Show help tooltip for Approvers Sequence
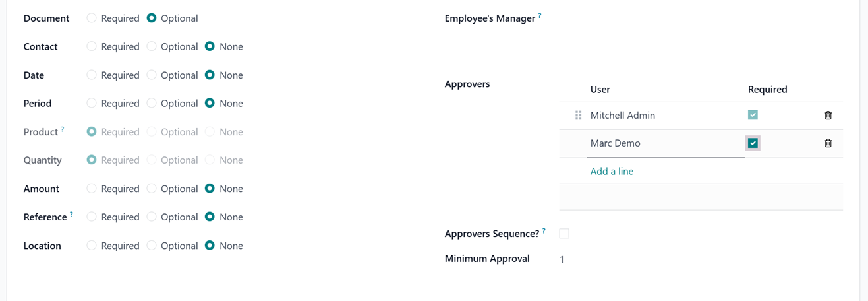The height and width of the screenshot is (301, 868). click(x=544, y=231)
